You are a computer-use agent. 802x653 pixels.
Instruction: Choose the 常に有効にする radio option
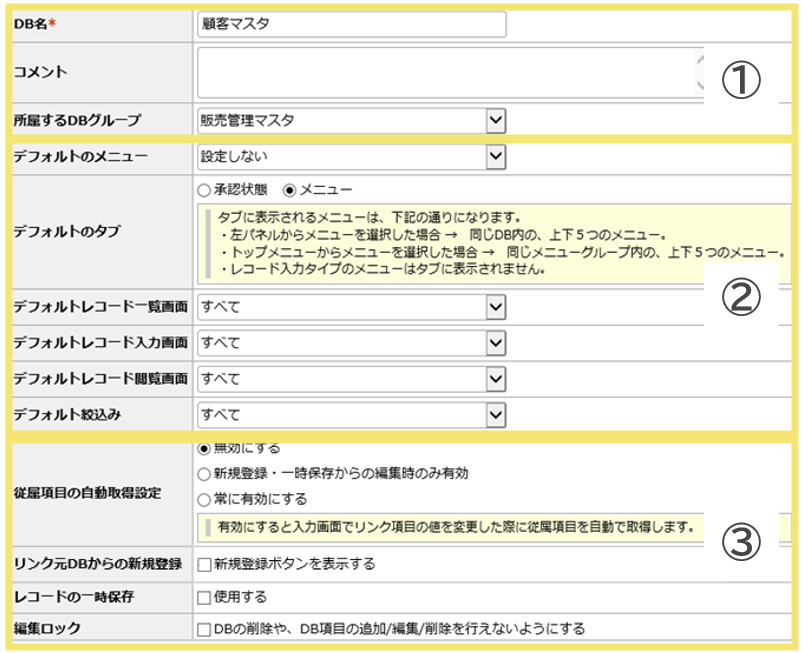tap(204, 498)
